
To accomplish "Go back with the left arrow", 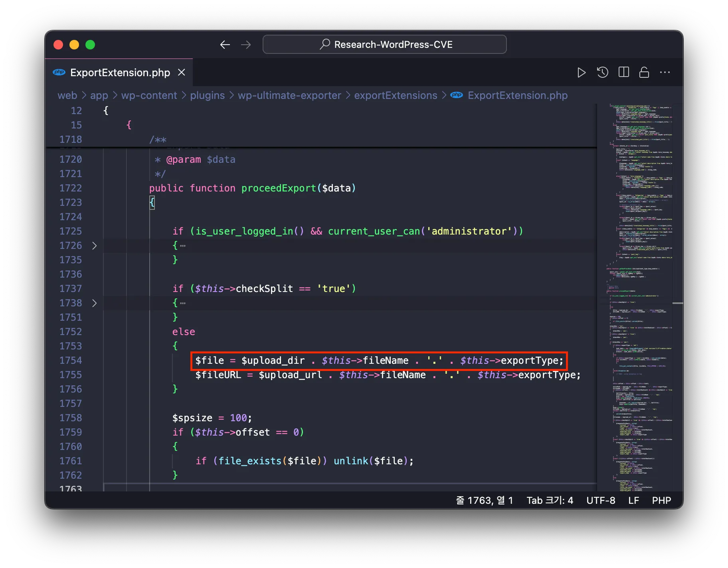I will pyautogui.click(x=225, y=45).
